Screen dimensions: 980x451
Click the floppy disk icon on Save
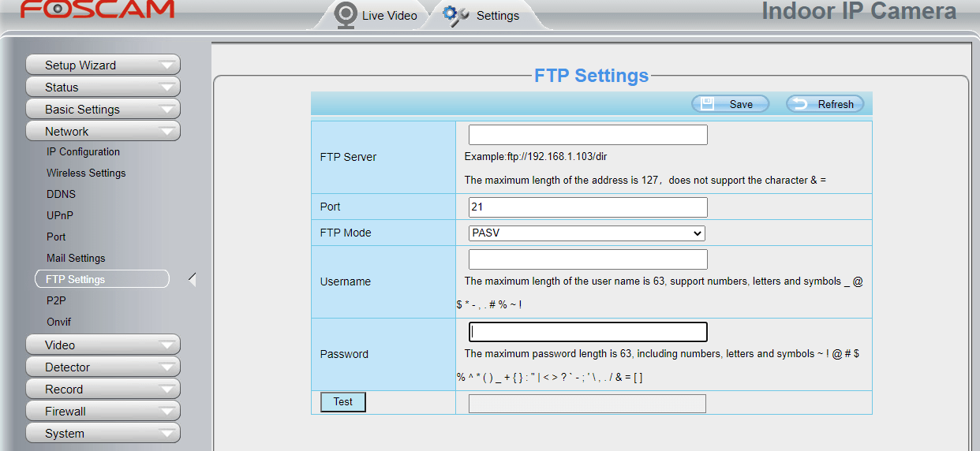[x=708, y=103]
